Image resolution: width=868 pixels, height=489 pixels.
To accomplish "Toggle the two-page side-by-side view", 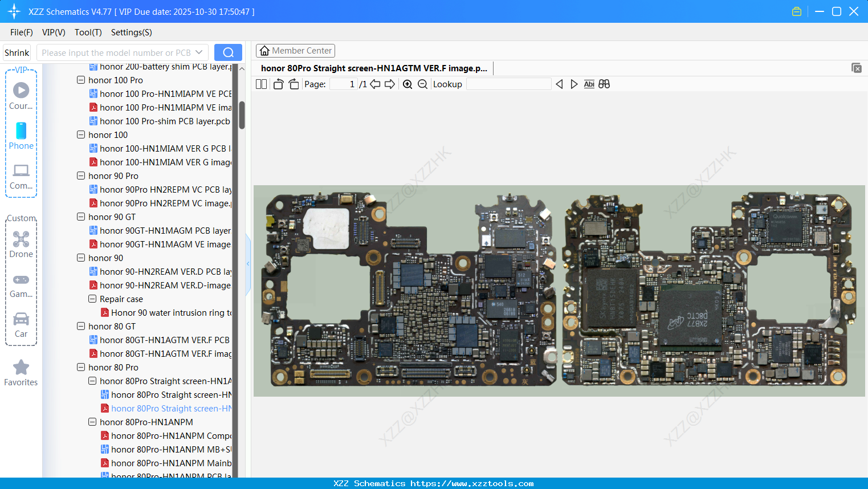I will coord(261,84).
